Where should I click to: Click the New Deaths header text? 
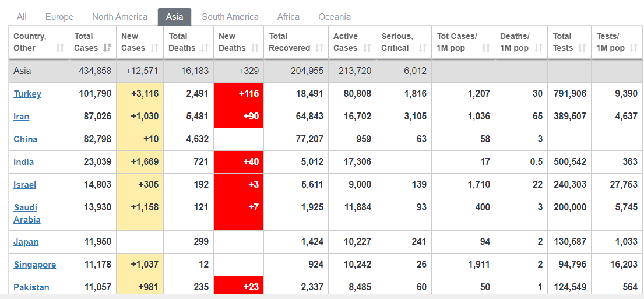[x=232, y=42]
